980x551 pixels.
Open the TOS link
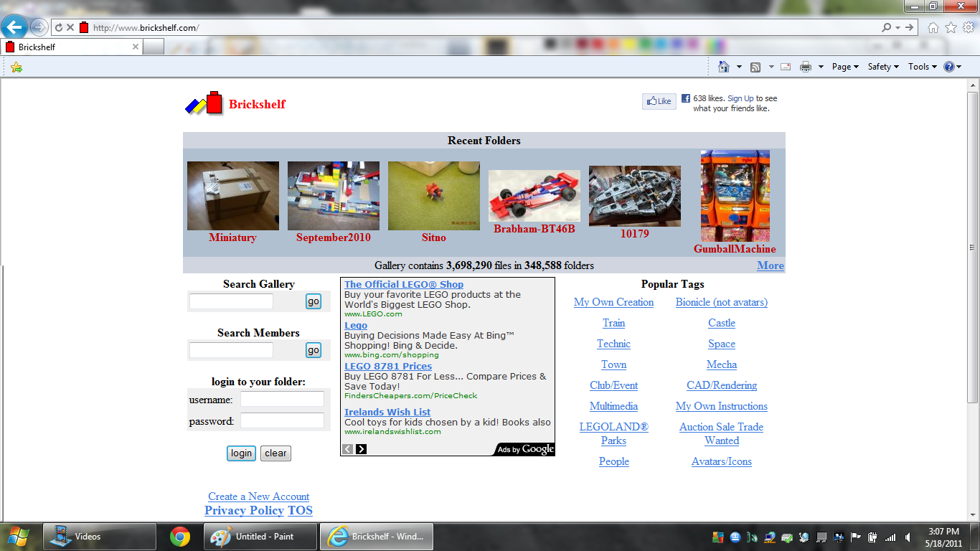tap(300, 511)
